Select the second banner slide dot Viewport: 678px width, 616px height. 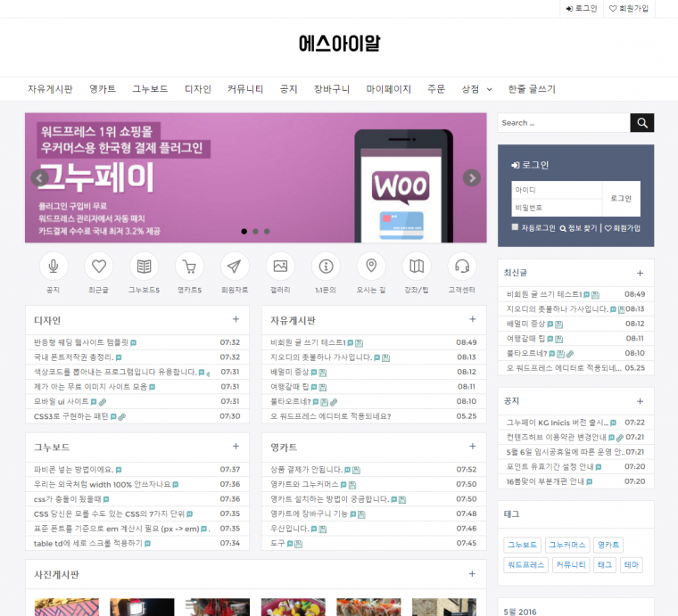[255, 232]
